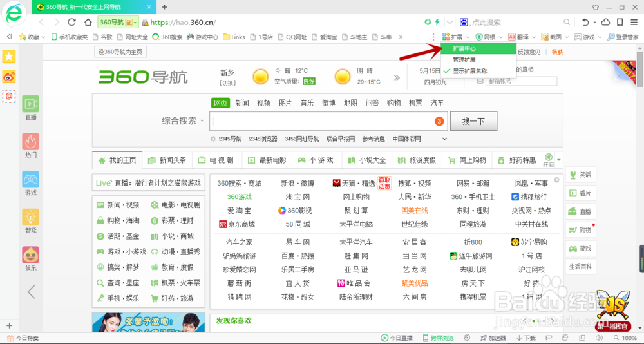Open 登录管家 login manager

click(623, 37)
